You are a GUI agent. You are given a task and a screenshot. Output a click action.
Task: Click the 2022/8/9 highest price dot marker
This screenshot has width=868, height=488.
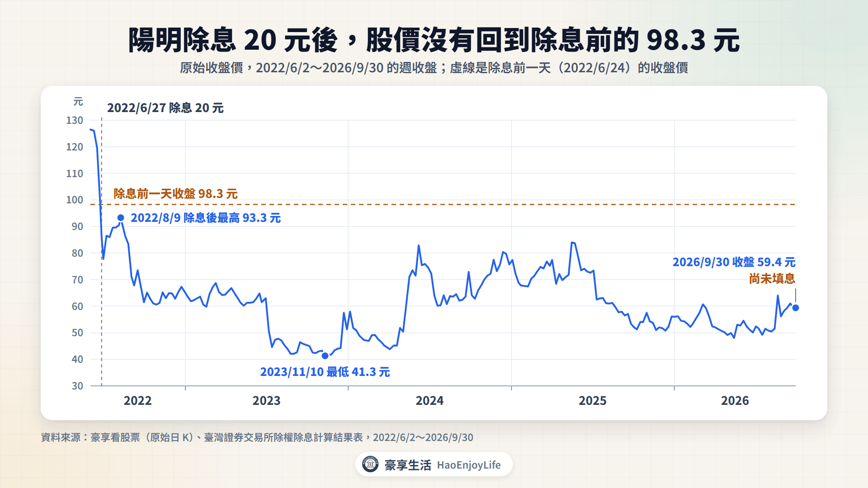pyautogui.click(x=121, y=218)
